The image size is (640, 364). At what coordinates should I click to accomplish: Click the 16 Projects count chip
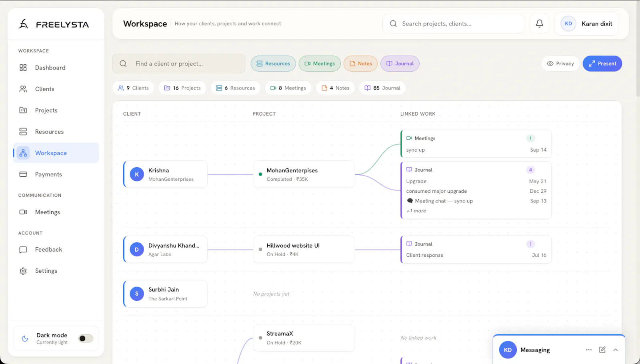[182, 88]
